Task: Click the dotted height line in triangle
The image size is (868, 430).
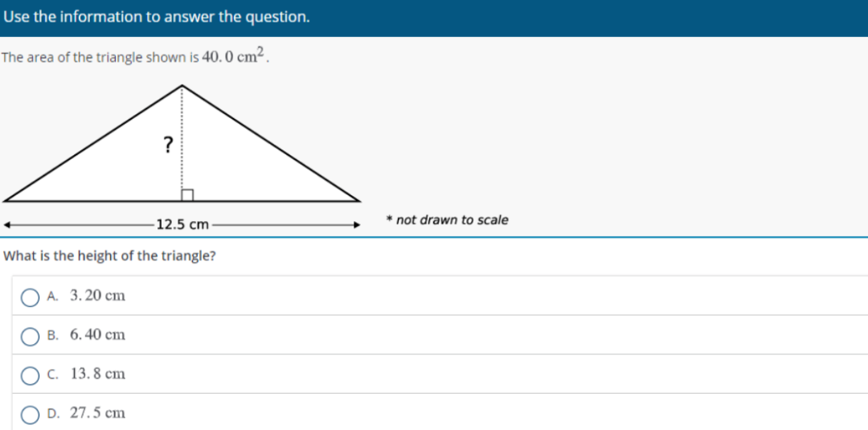Action: pyautogui.click(x=182, y=161)
